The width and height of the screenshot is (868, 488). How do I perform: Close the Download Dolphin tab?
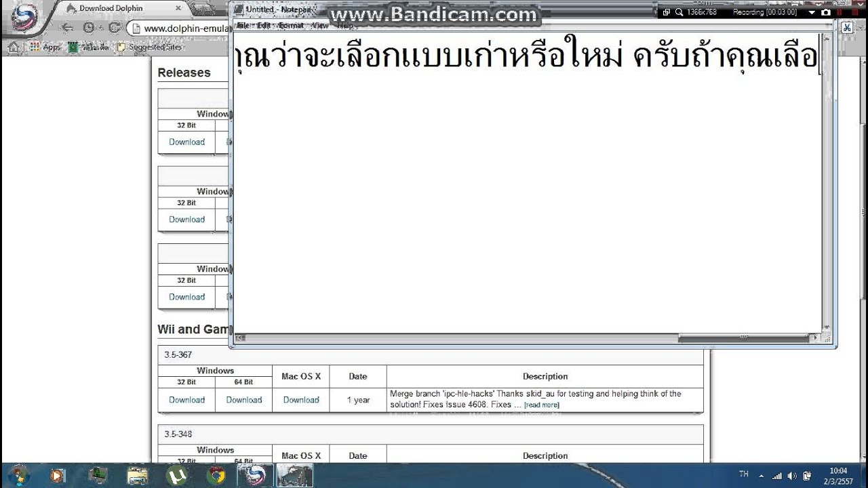tap(178, 8)
